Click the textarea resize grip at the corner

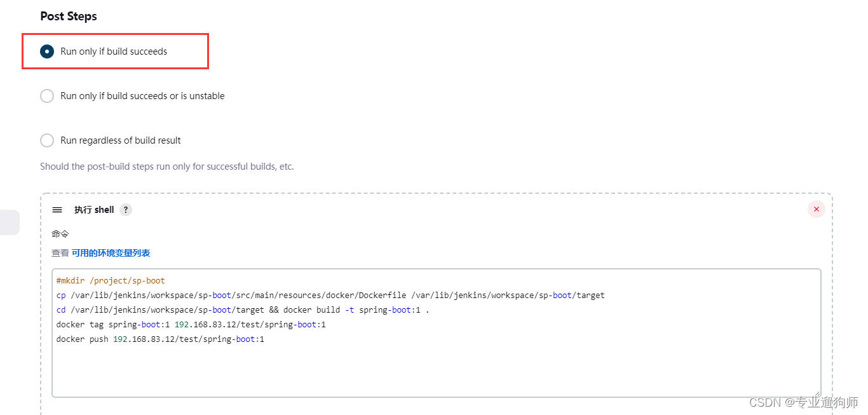tap(817, 393)
